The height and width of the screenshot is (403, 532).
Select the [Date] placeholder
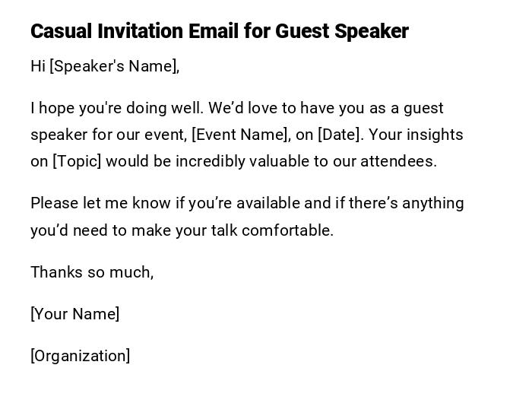coord(340,135)
